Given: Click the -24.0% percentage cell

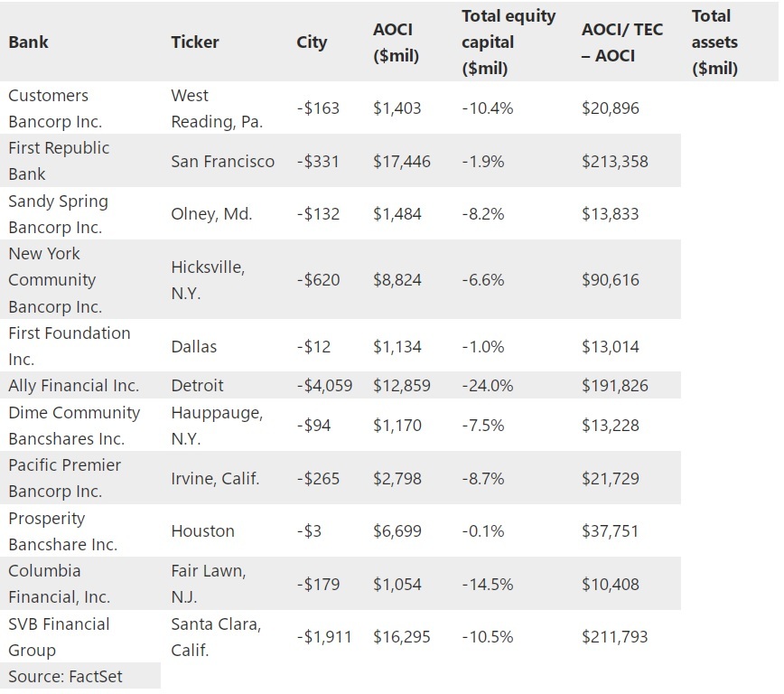Looking at the screenshot, I should (488, 386).
